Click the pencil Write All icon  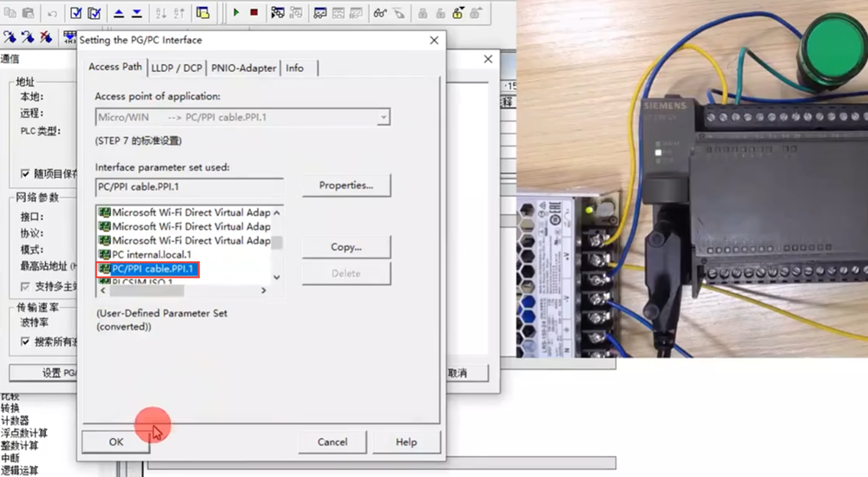coord(398,13)
